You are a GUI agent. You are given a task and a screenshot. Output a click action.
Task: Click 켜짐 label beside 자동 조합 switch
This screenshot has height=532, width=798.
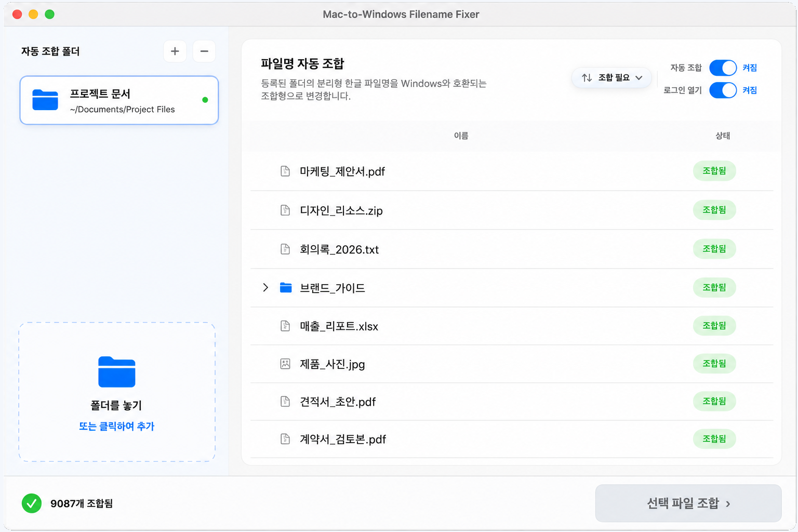click(749, 68)
